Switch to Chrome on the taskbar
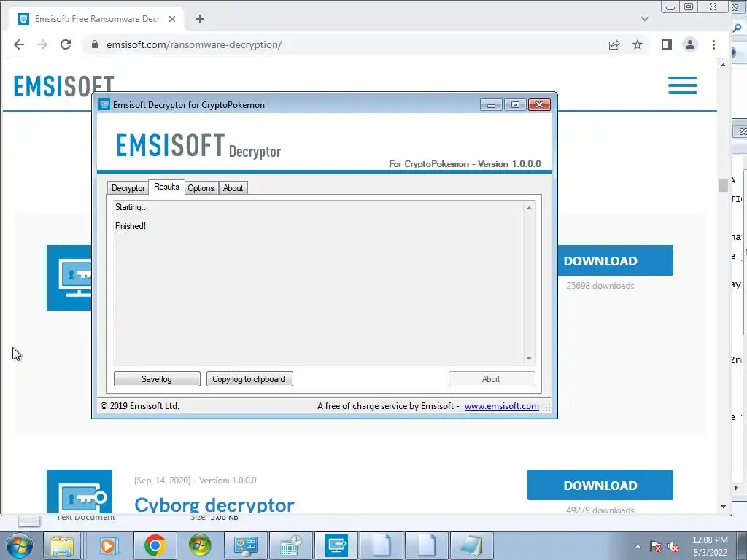Image resolution: width=747 pixels, height=560 pixels. pos(155,545)
